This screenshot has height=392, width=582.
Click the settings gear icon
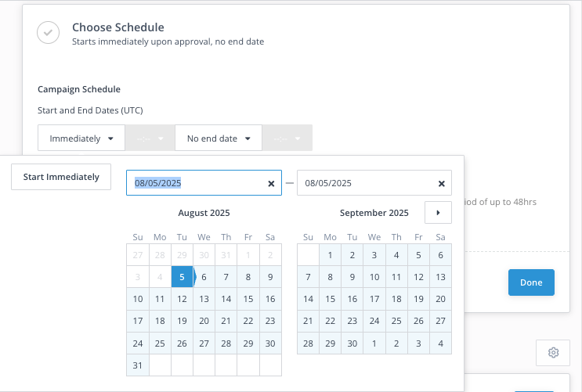(x=553, y=353)
